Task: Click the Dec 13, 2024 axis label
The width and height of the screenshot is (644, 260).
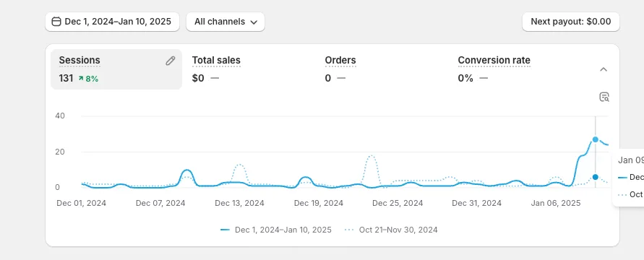Action: click(x=239, y=203)
